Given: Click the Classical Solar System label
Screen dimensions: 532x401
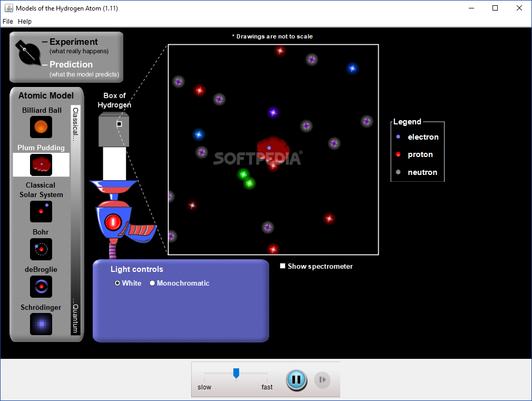Looking at the screenshot, I should tap(41, 190).
